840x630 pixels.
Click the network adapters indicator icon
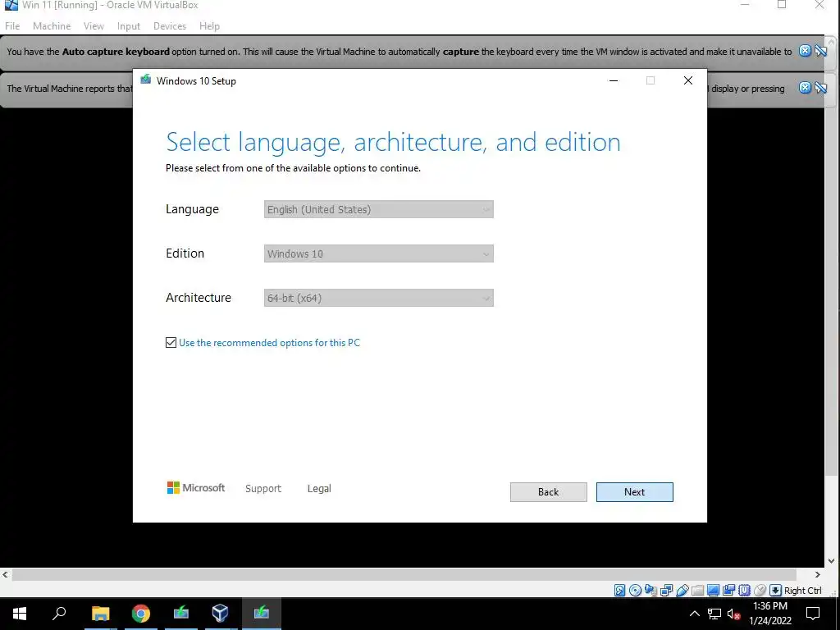[666, 591]
